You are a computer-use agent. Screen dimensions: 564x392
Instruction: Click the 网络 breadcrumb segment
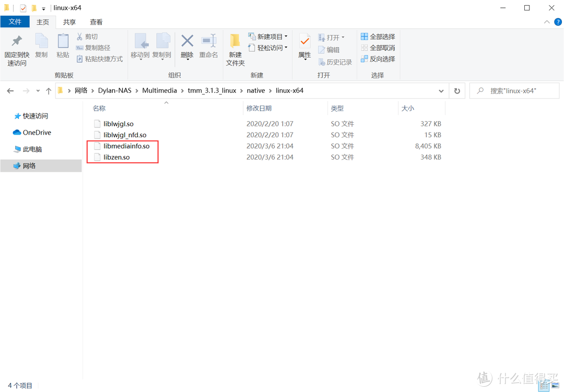81,91
